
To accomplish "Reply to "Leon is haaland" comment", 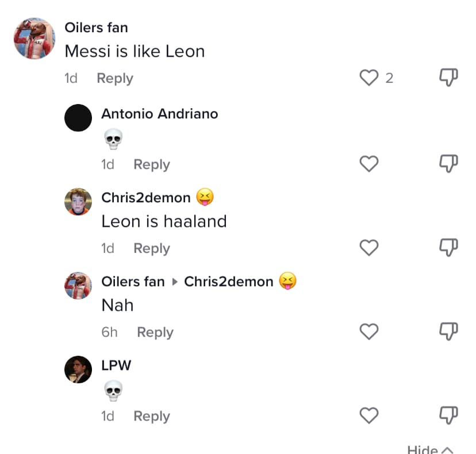I will [151, 249].
